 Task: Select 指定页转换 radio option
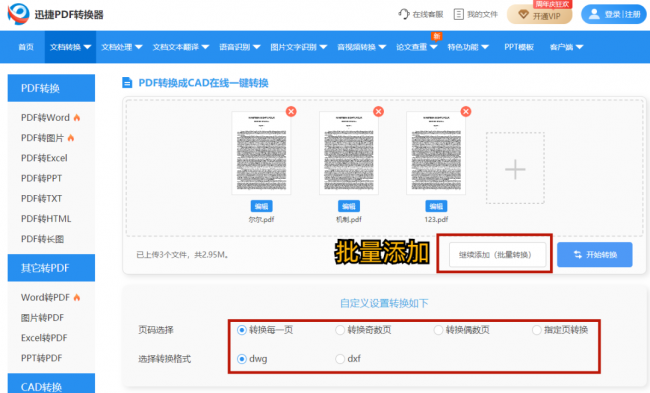tap(536, 330)
